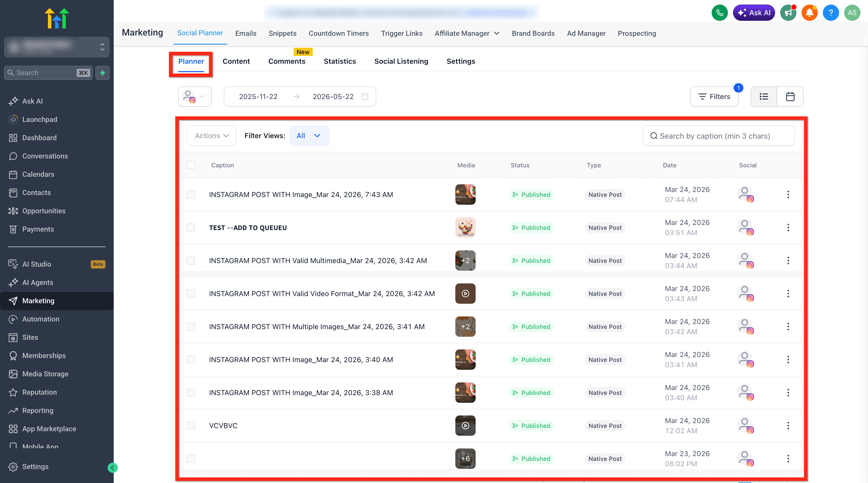Screen dimensions: 868x483
Task: Click the green phone call icon
Action: click(720, 13)
